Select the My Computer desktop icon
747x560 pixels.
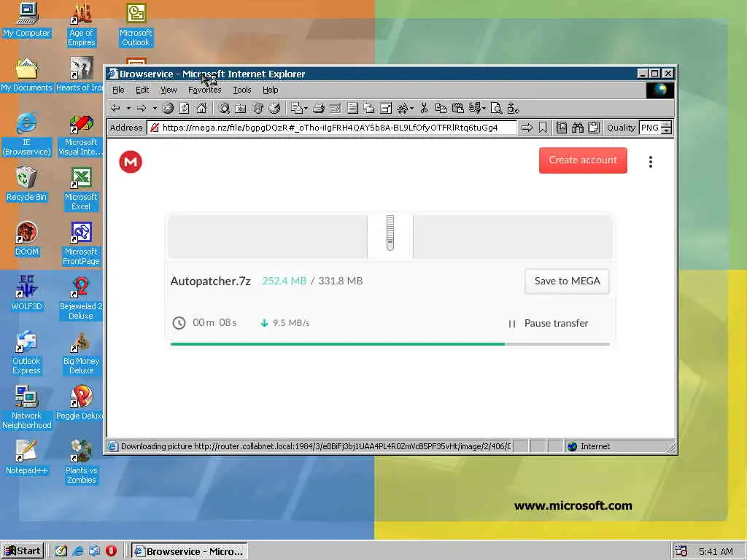click(x=27, y=20)
